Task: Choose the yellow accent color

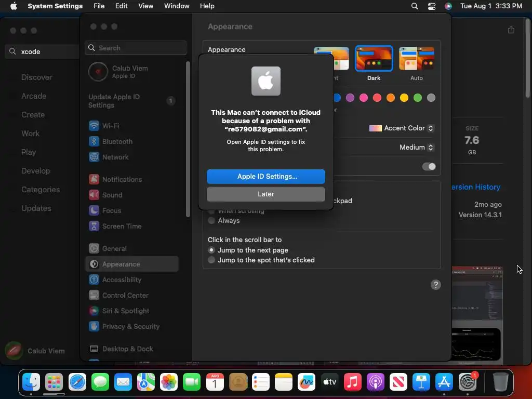Action: [x=404, y=98]
